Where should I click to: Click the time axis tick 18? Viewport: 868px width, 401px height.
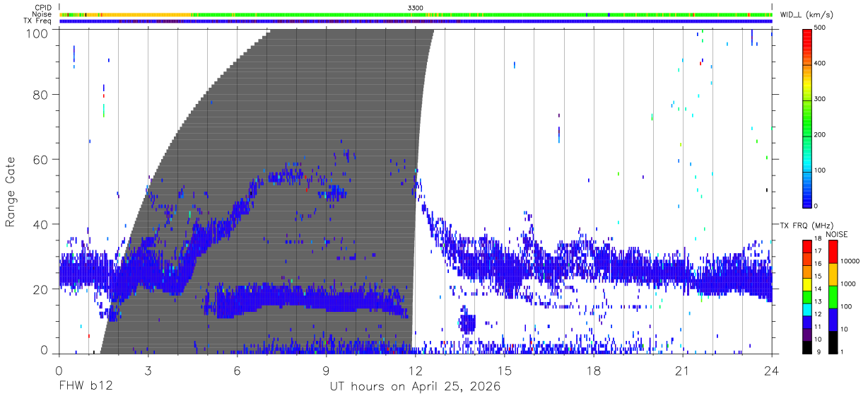pyautogui.click(x=594, y=371)
